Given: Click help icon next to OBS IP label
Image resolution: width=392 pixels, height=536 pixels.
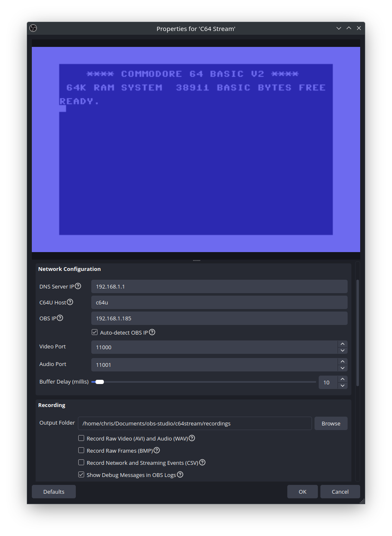Looking at the screenshot, I should [60, 318].
